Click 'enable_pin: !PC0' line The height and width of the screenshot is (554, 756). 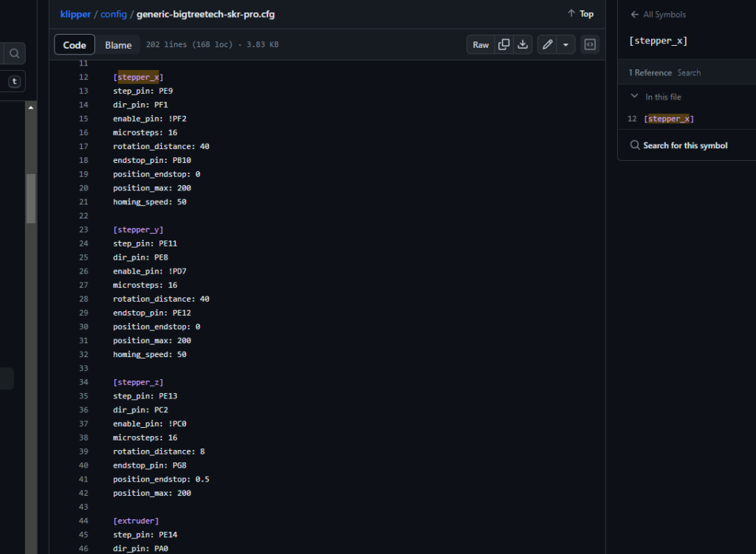coord(149,424)
